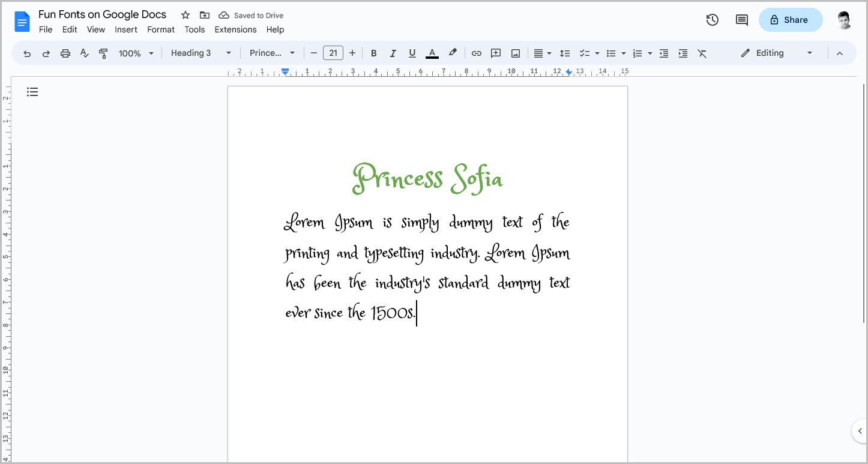Run the spelling and grammar check
868x464 pixels.
click(x=84, y=53)
